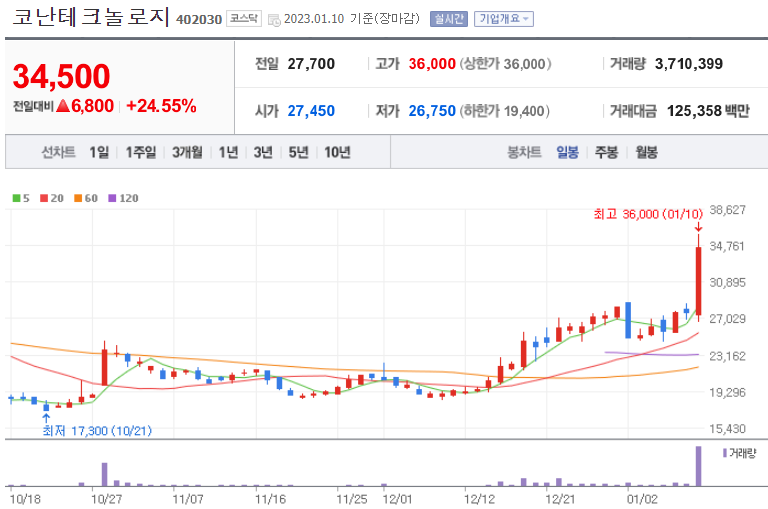Click the green 5-day moving average swatch
768x509 pixels.
tap(16, 198)
